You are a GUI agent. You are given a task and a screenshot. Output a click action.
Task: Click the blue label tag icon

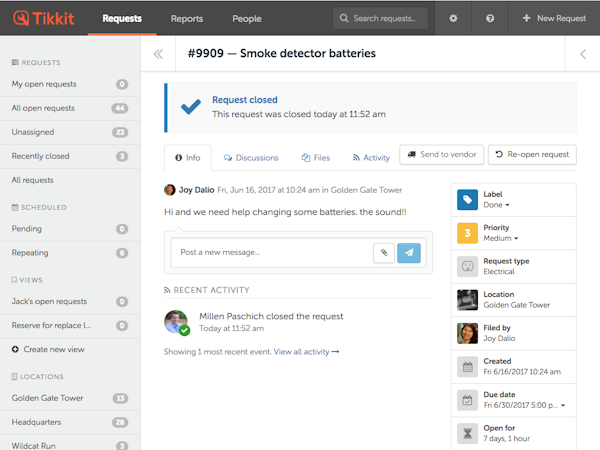(467, 200)
